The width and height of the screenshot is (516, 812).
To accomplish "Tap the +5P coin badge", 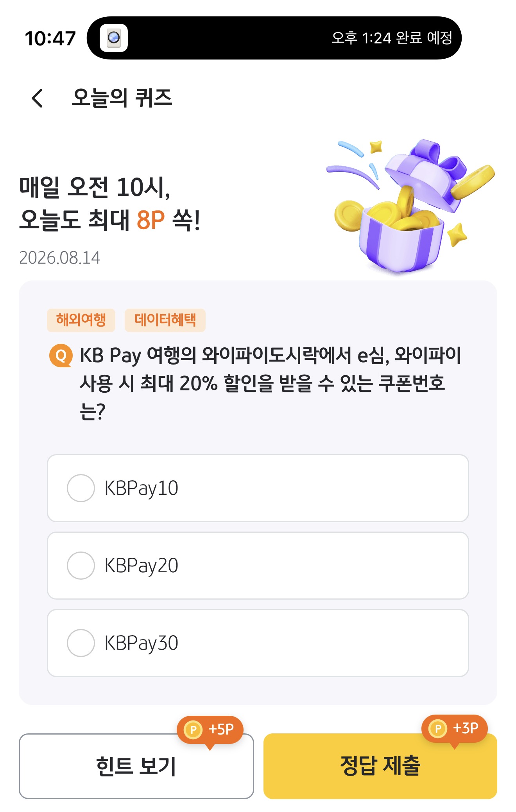I will pos(210,729).
